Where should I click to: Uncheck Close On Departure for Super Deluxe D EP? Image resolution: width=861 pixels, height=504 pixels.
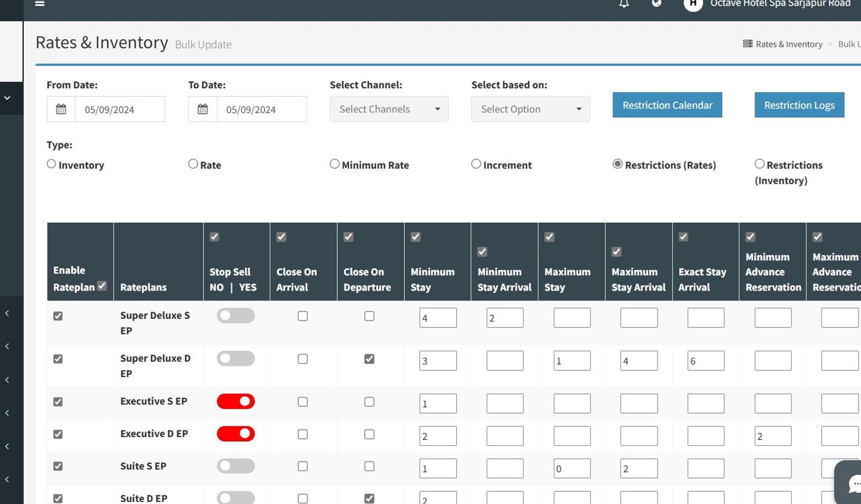(x=369, y=359)
